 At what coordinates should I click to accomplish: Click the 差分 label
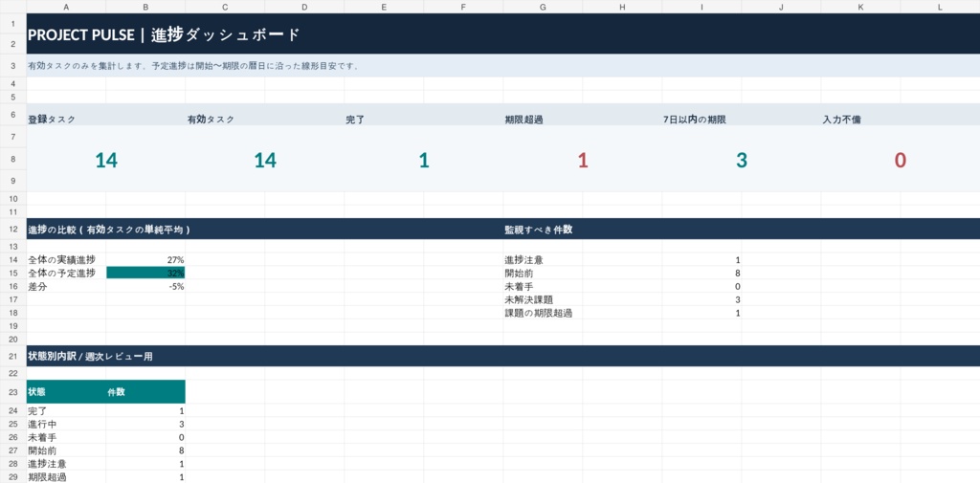point(37,286)
